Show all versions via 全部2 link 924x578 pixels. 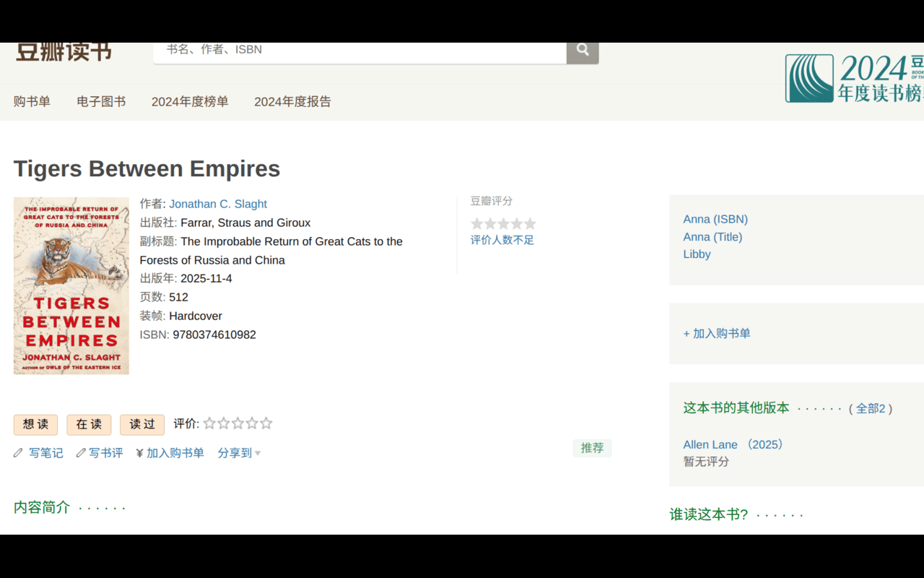pos(870,408)
